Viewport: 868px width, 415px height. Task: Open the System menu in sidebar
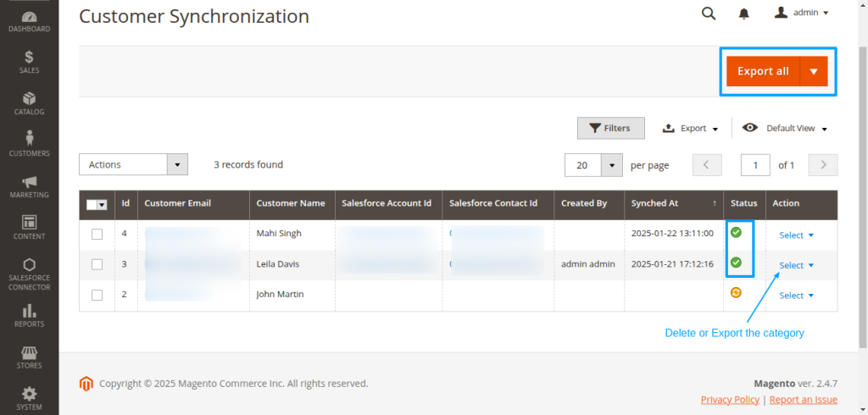click(30, 398)
